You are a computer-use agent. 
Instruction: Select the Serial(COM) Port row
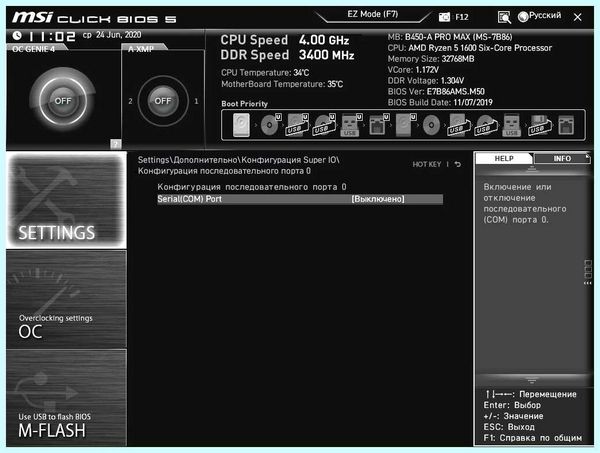point(300,199)
